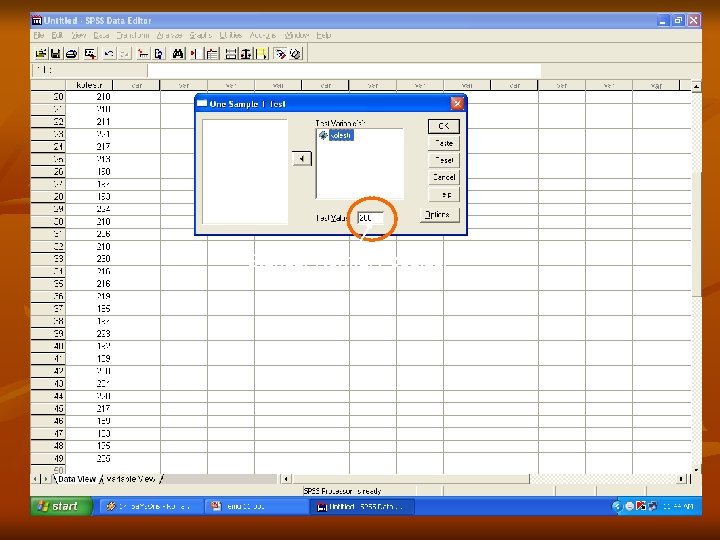Toggle the Value Labels toolbar icon

tap(280, 54)
